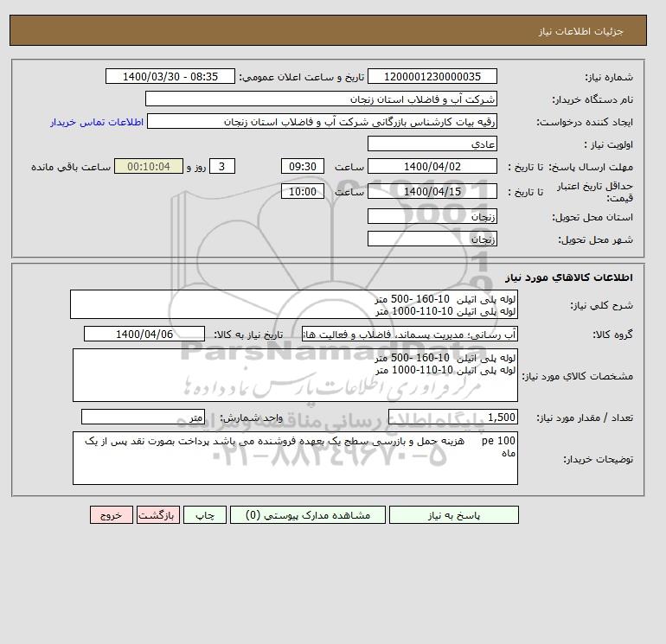Click the delivery city field زنجان
Viewport: 666px width, 644px height.
point(432,239)
